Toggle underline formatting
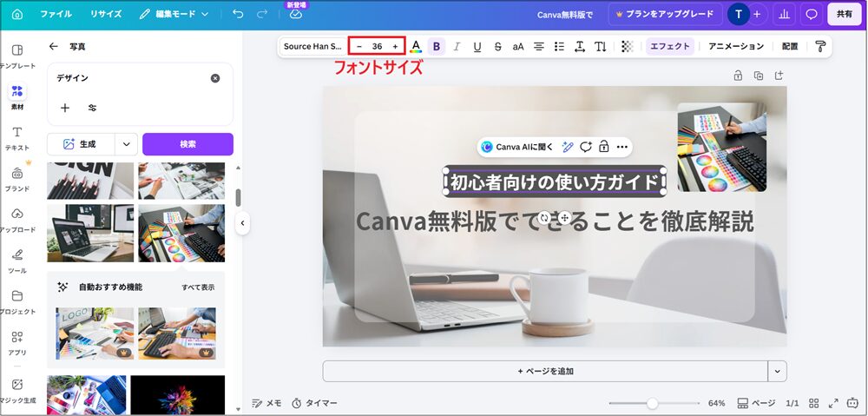This screenshot has height=416, width=868. (477, 47)
